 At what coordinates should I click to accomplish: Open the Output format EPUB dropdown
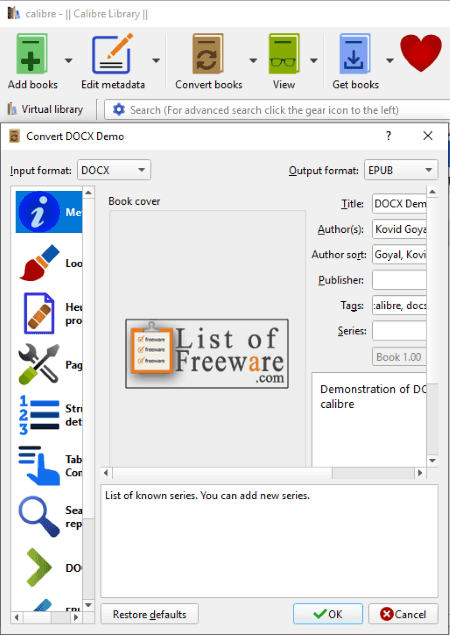[x=401, y=170]
